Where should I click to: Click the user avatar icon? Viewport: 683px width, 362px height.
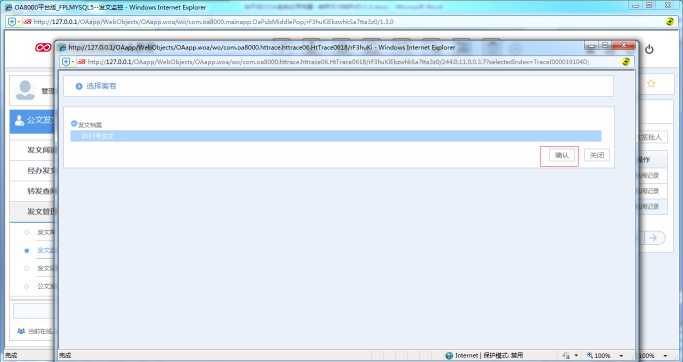click(25, 90)
